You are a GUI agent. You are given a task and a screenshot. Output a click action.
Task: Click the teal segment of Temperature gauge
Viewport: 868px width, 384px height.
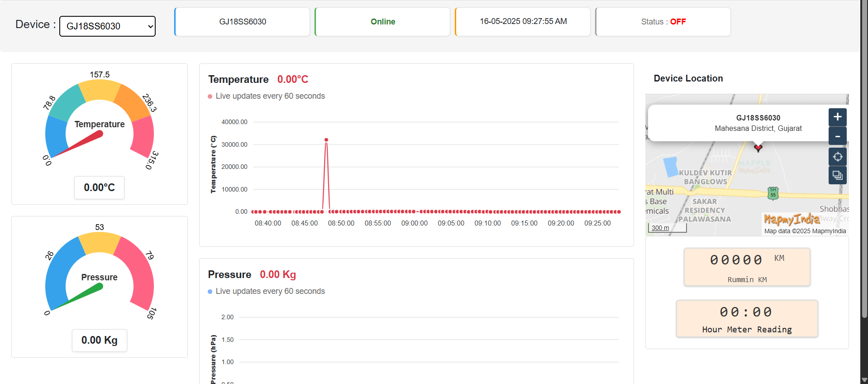tap(67, 102)
